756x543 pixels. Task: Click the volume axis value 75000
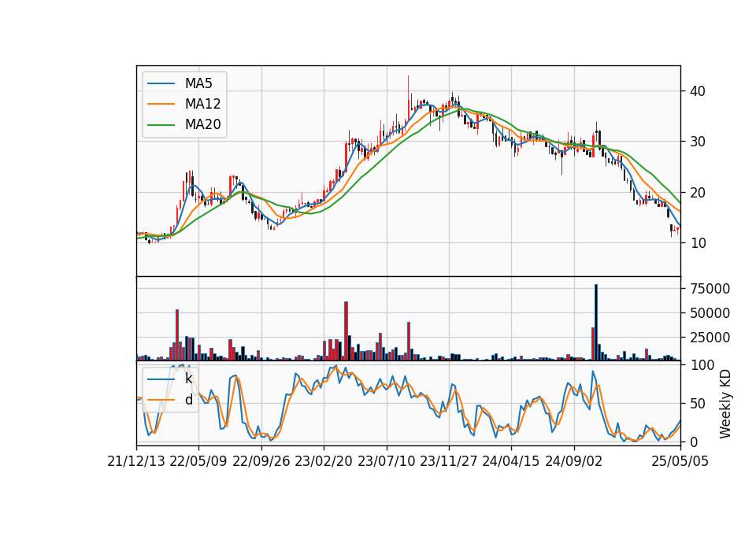[x=710, y=289]
